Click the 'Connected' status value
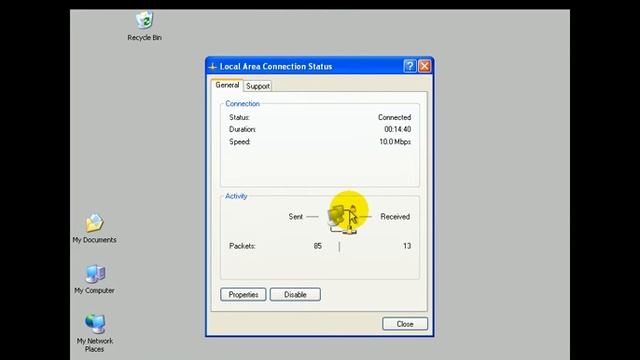The image size is (640, 360). click(394, 117)
